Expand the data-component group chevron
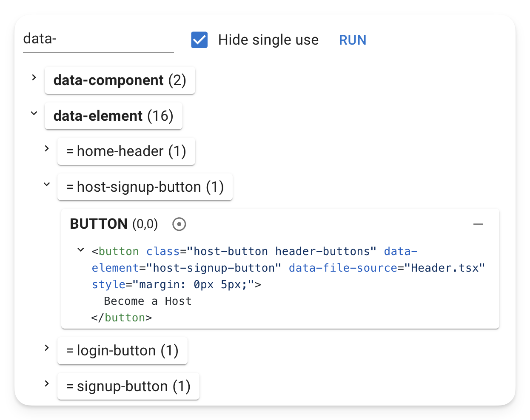This screenshot has width=530, height=420. point(34,78)
